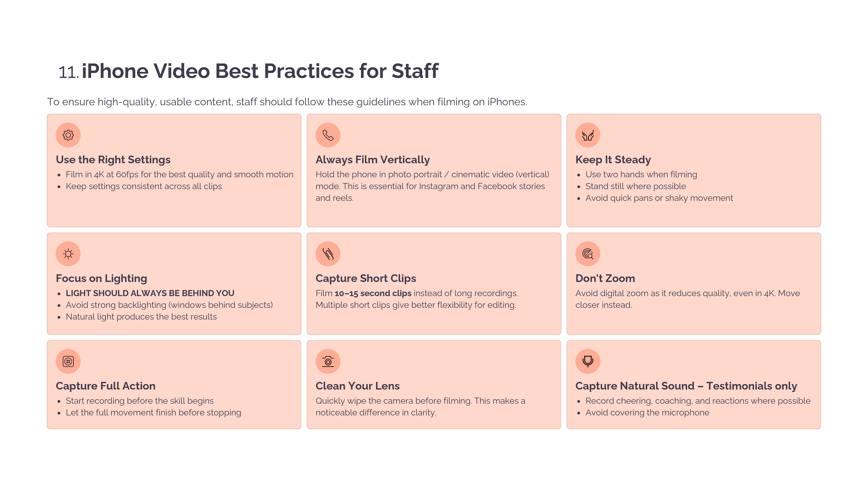Viewport: 868px width, 488px height.
Task: Click the Use the Right Settings heading
Action: coord(113,160)
